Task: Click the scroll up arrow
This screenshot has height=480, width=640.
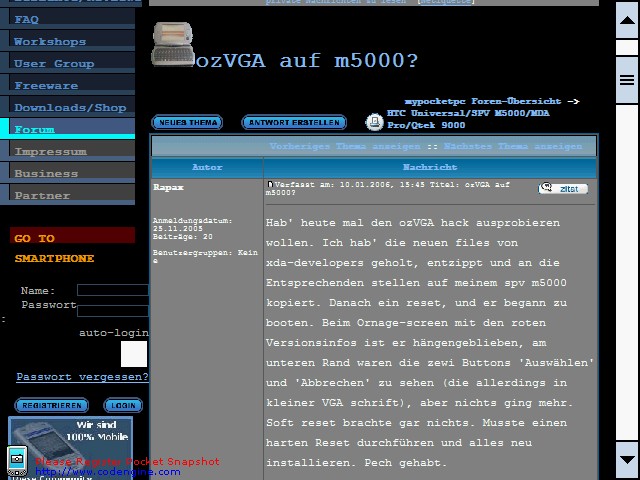Action: (x=627, y=20)
